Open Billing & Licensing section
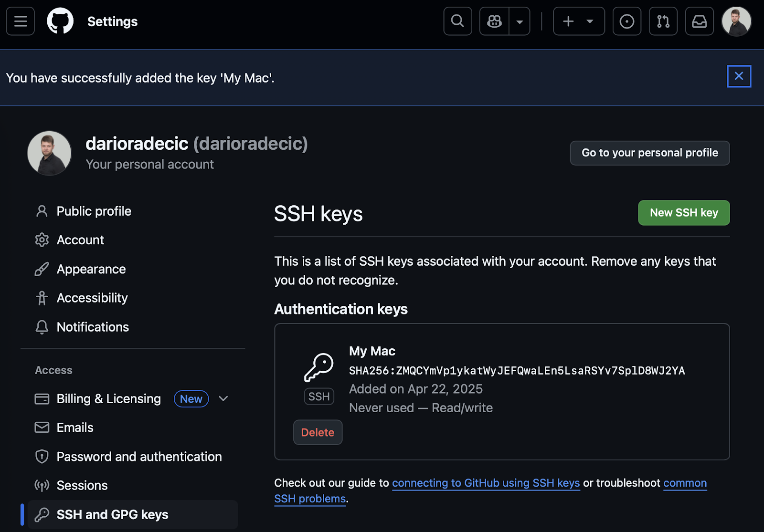 pos(108,399)
